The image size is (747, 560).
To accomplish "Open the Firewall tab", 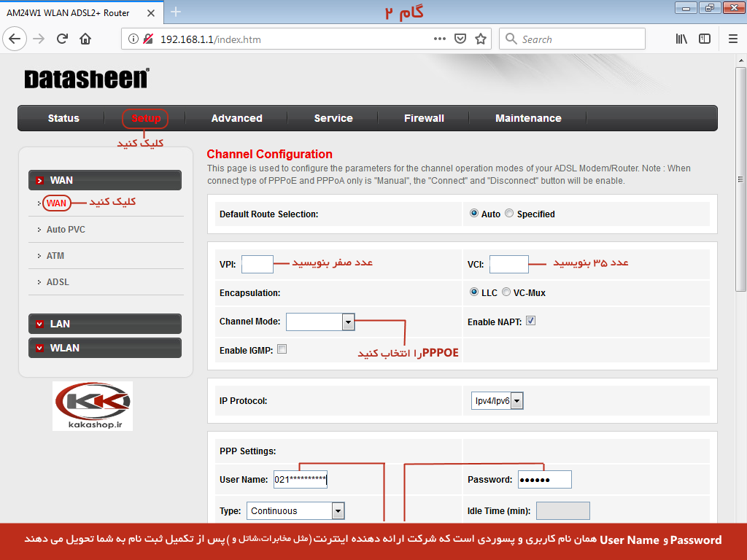I will (x=424, y=118).
